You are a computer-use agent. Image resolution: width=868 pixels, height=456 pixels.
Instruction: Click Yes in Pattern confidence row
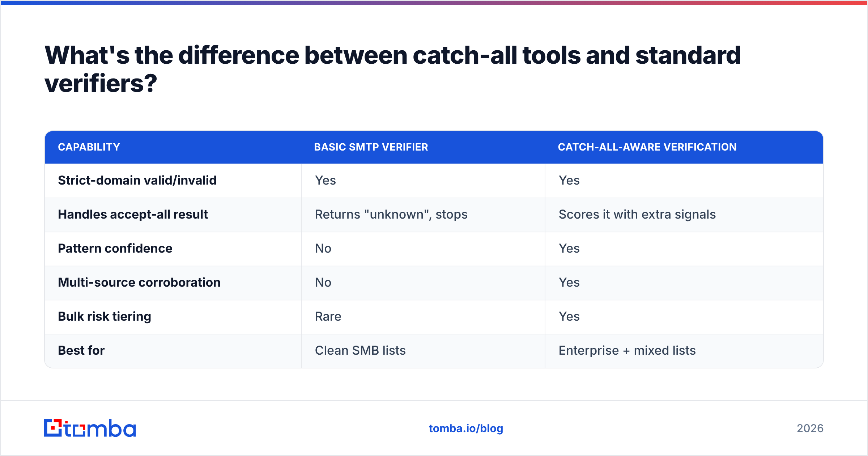pyautogui.click(x=569, y=248)
